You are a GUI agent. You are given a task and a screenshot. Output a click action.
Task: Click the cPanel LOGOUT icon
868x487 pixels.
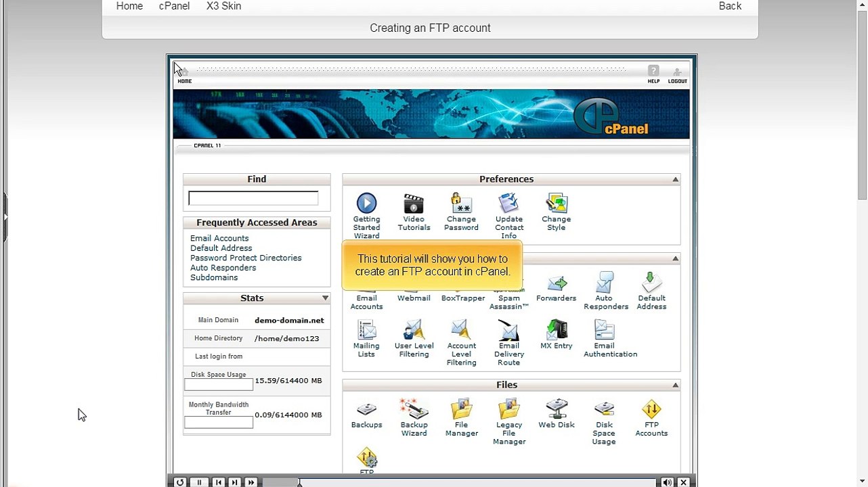pyautogui.click(x=677, y=74)
